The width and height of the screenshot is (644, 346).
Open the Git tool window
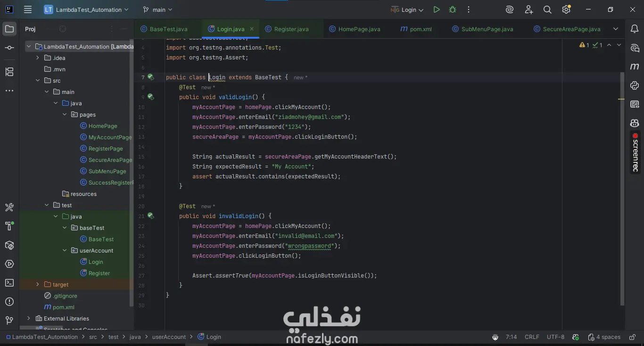(9, 321)
